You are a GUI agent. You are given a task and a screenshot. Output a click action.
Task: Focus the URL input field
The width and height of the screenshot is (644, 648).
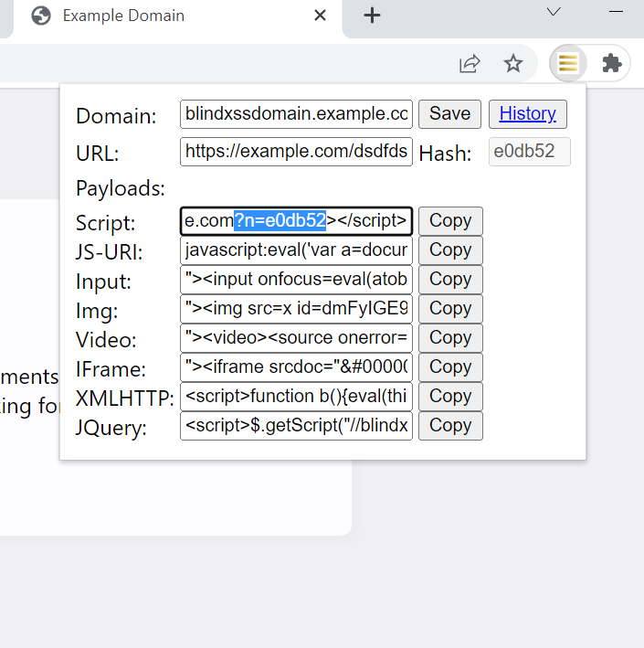[296, 152]
